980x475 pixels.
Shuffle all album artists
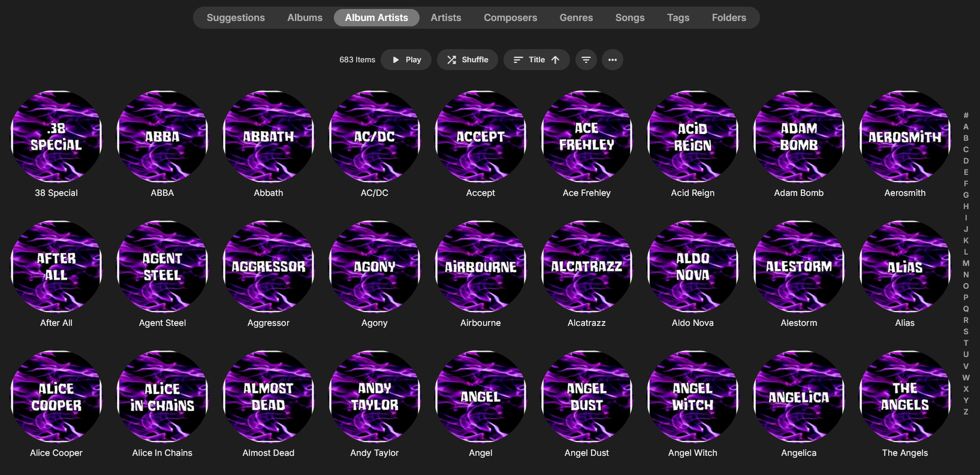click(x=468, y=60)
